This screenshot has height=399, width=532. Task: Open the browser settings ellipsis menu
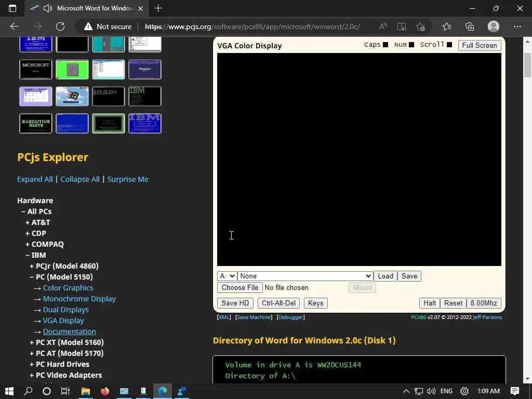[x=517, y=26]
